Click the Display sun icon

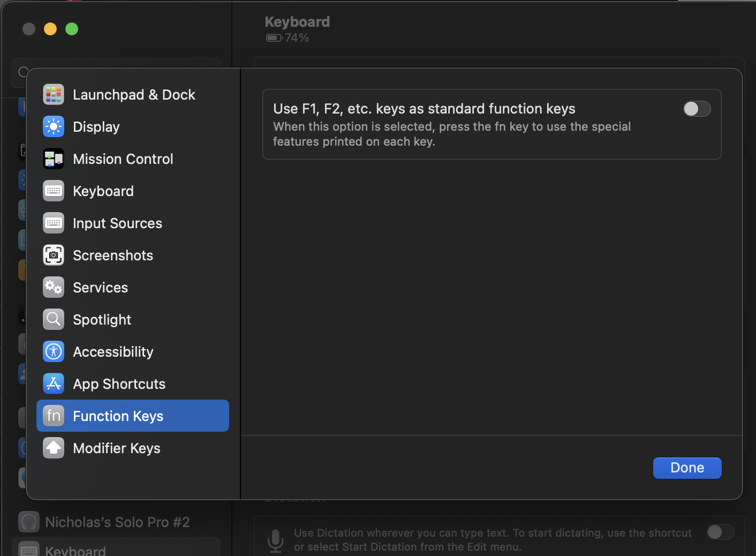(x=54, y=127)
